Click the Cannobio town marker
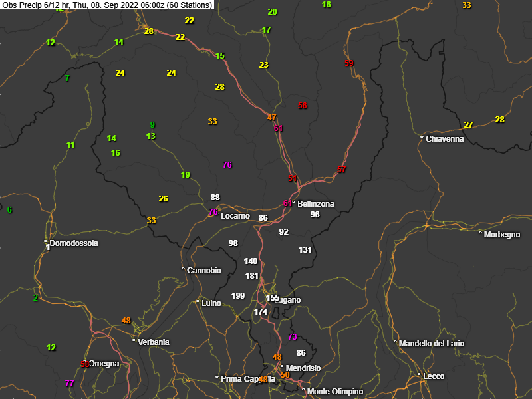Viewport: 532px width, 399px height. pos(184,269)
